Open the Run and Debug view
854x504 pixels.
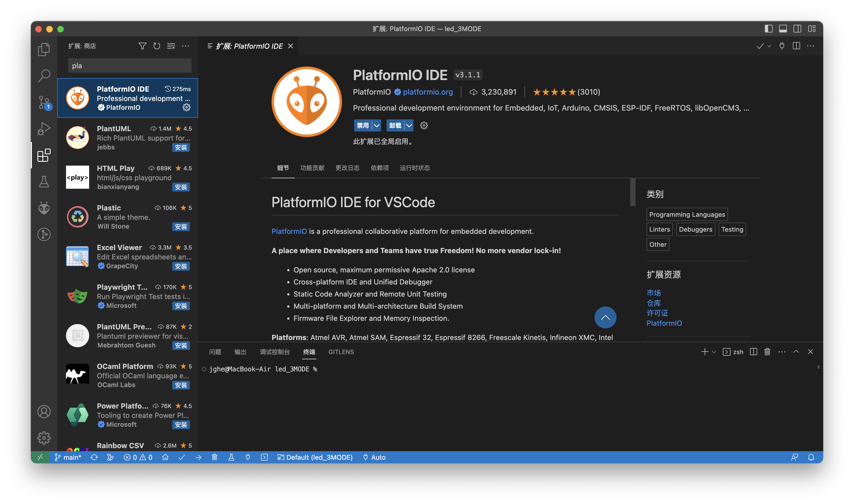tap(44, 128)
